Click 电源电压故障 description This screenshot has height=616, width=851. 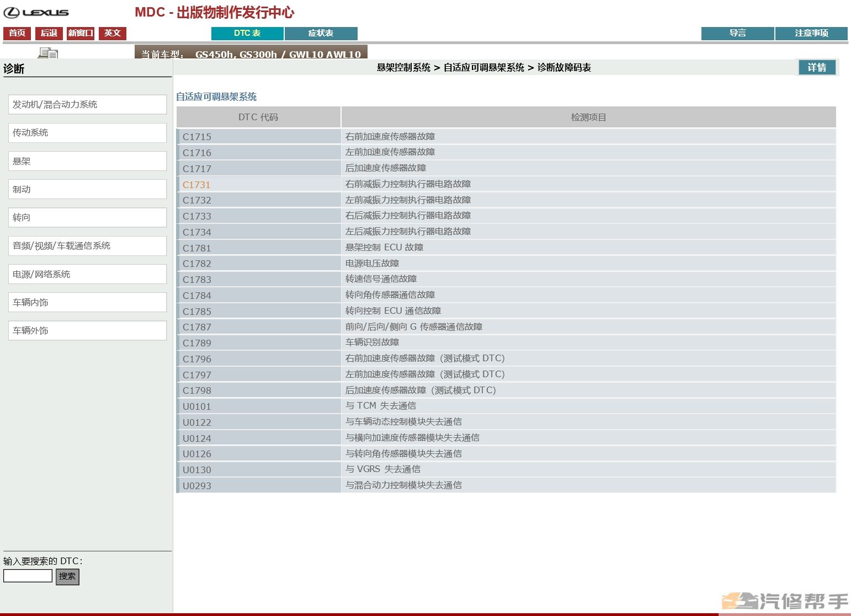coord(373,263)
